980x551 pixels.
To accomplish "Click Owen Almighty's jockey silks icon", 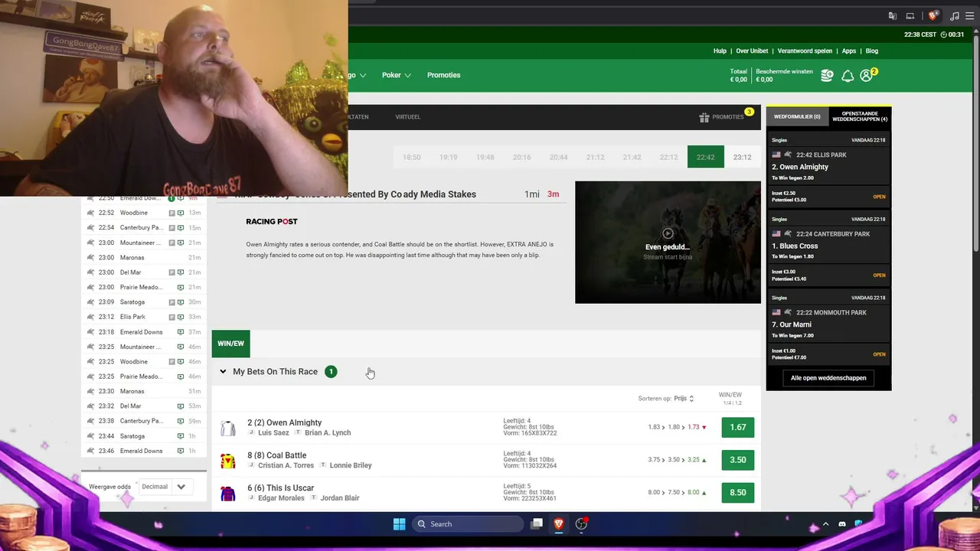I will pyautogui.click(x=227, y=428).
